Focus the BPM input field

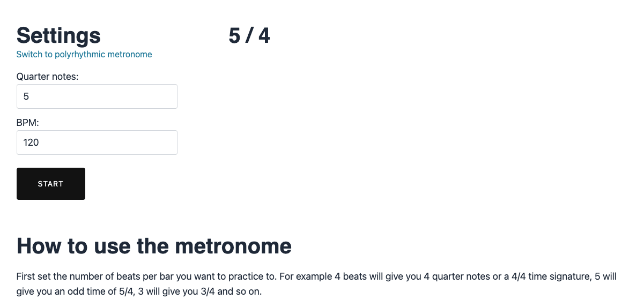(x=97, y=143)
